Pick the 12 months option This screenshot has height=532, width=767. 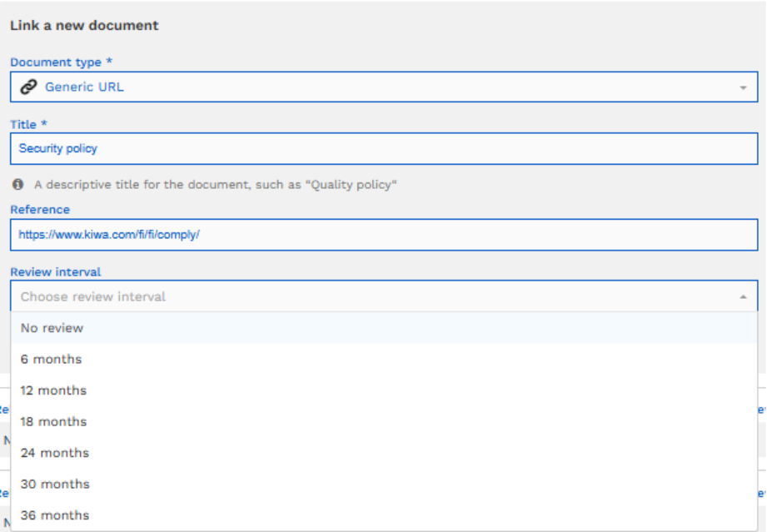[53, 390]
